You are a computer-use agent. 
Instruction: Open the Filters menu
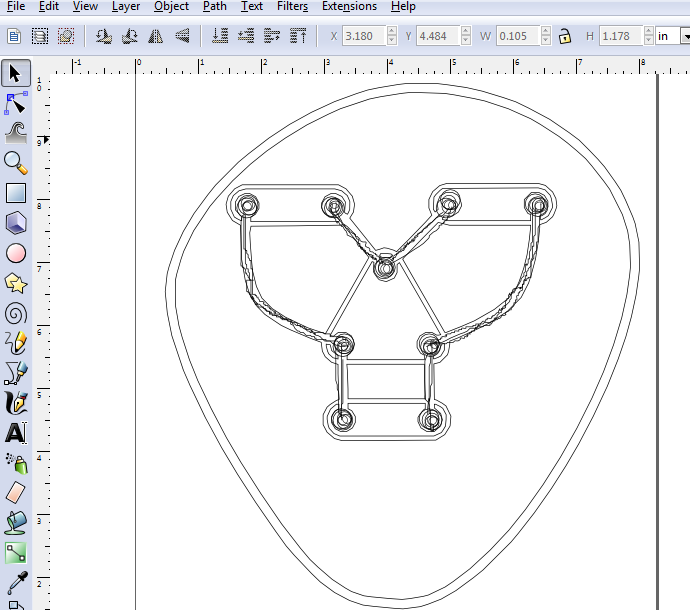pyautogui.click(x=292, y=6)
